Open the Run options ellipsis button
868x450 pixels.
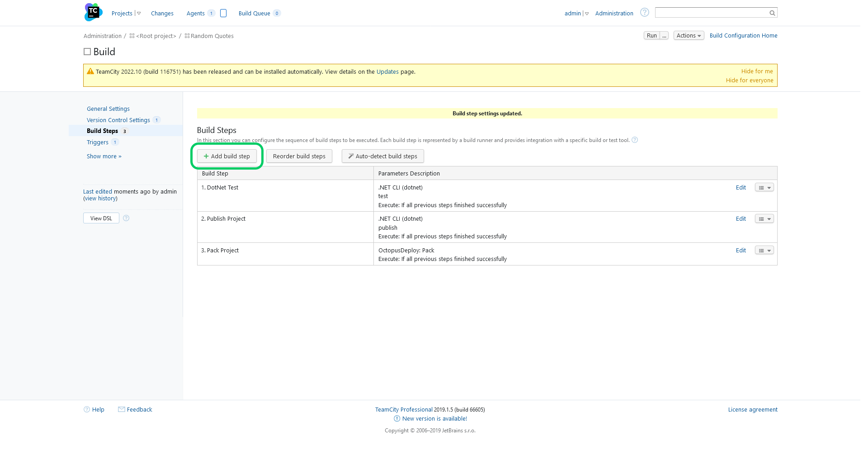(664, 35)
